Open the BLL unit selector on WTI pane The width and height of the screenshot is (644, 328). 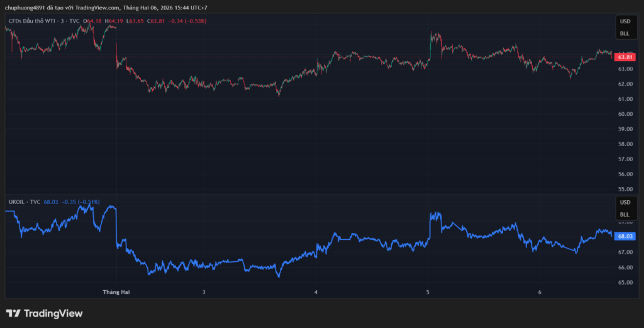[625, 33]
